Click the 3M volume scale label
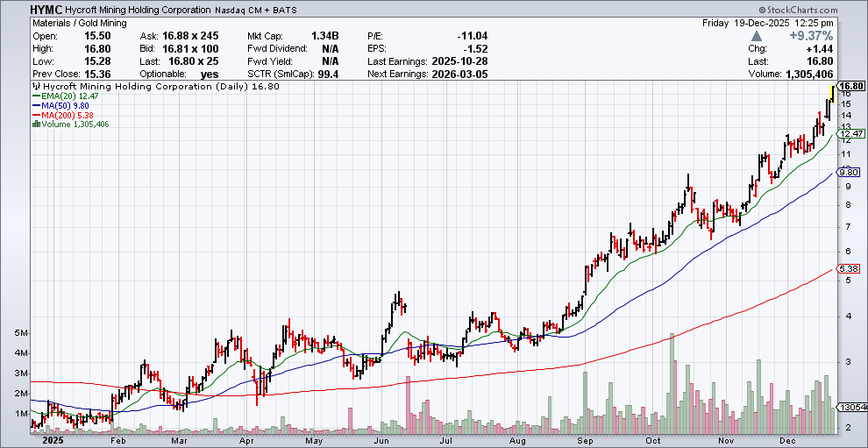 click(21, 373)
